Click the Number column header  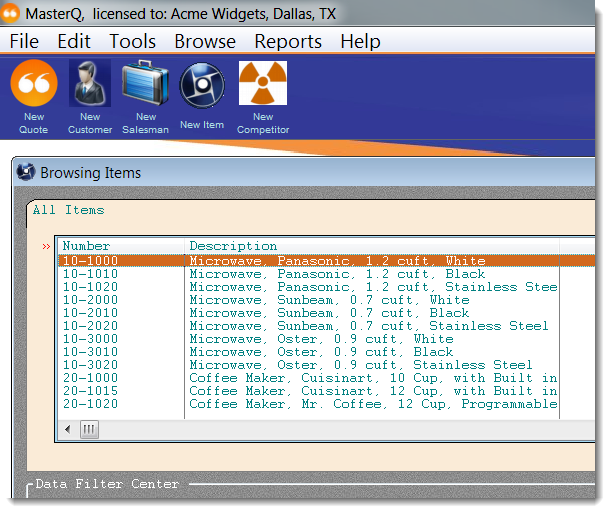121,246
